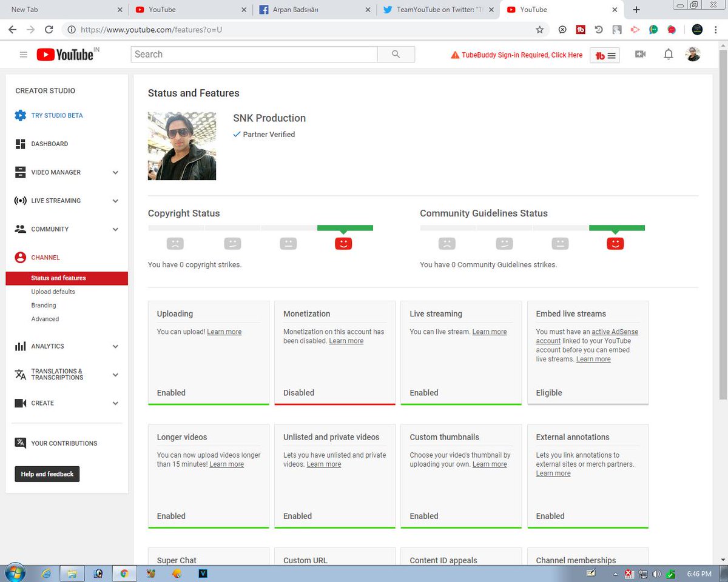Image resolution: width=728 pixels, height=582 pixels.
Task: Click Learn more in Custom thumbnails card
Action: pyautogui.click(x=490, y=464)
